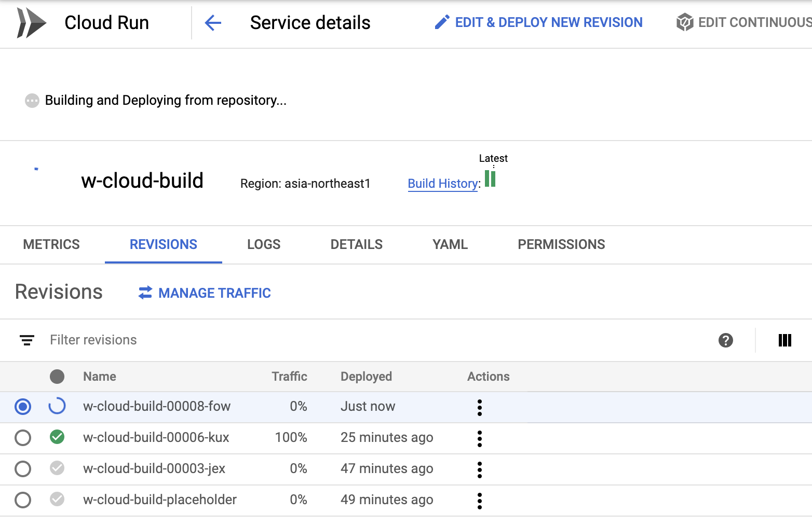Go back using the left arrow icon
812x527 pixels.
pyautogui.click(x=213, y=23)
